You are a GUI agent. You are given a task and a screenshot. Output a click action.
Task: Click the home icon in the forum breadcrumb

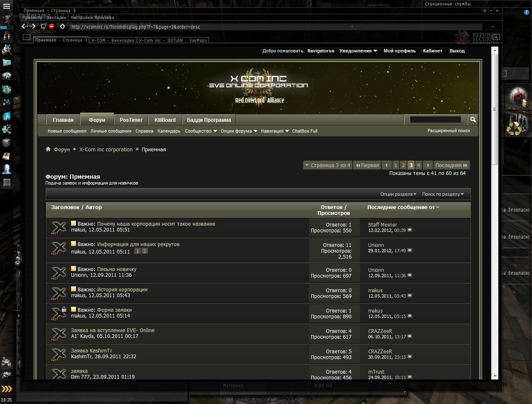(x=48, y=149)
